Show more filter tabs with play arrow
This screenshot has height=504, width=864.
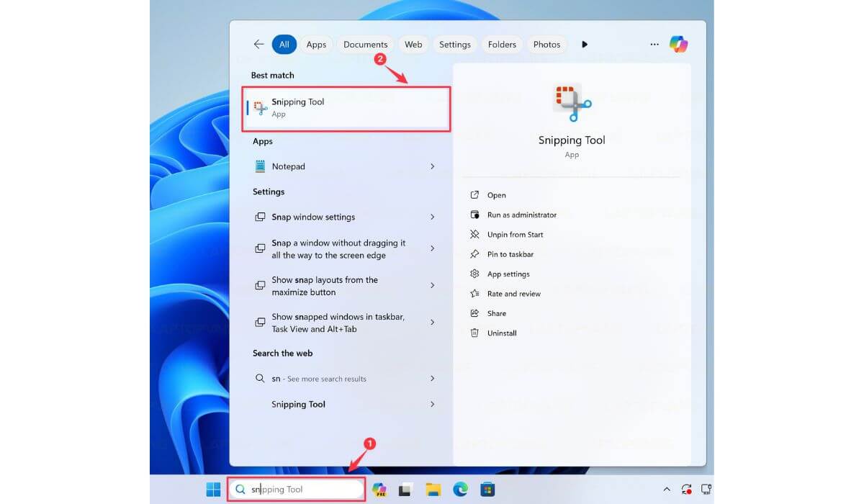(585, 44)
